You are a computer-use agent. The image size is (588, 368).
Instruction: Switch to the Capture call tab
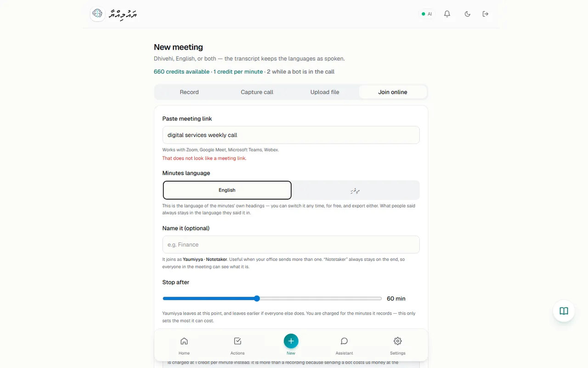click(x=257, y=92)
